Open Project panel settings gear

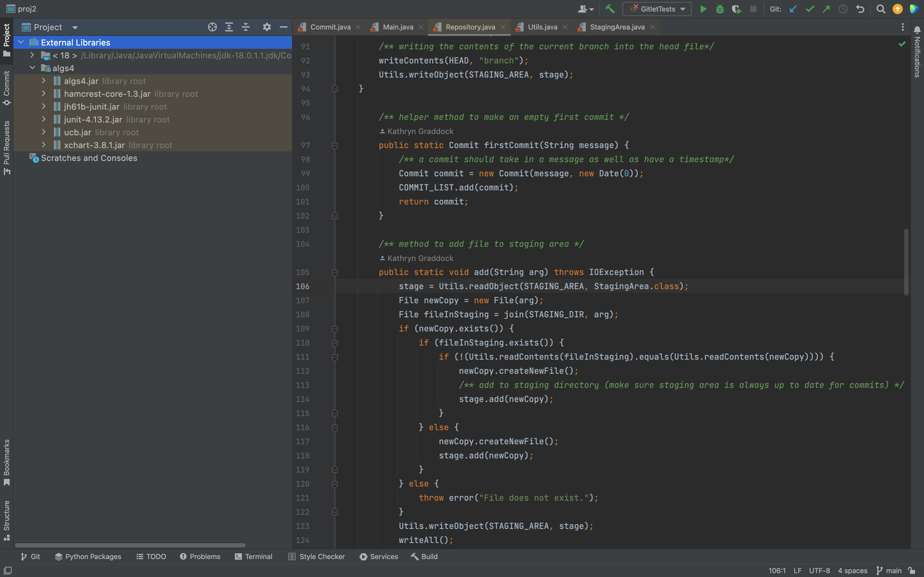(x=267, y=27)
